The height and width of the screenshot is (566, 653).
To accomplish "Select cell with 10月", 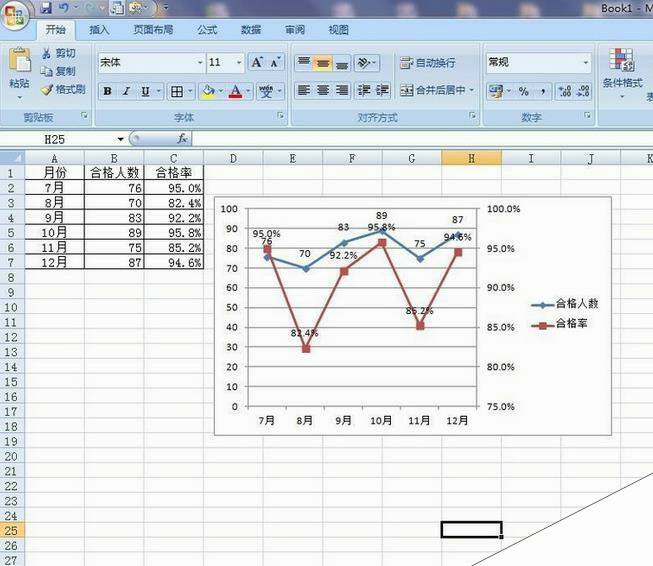I will pyautogui.click(x=55, y=232).
